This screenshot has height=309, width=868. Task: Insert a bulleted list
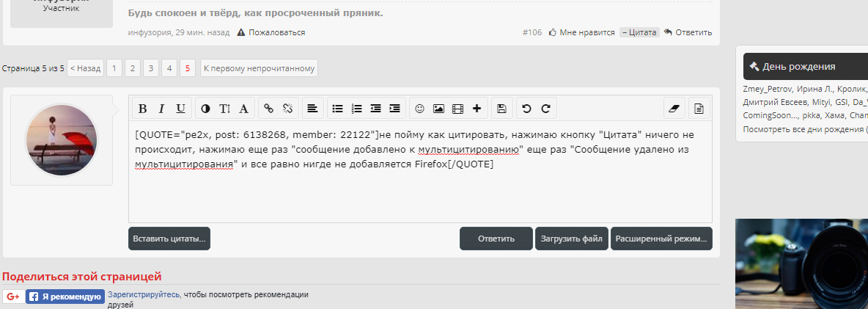pos(337,109)
